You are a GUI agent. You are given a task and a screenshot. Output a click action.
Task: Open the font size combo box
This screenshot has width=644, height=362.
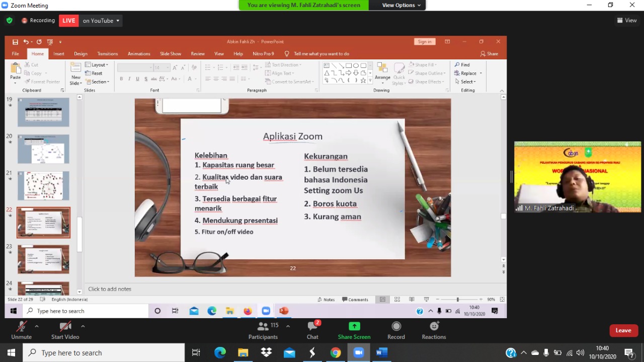point(162,67)
